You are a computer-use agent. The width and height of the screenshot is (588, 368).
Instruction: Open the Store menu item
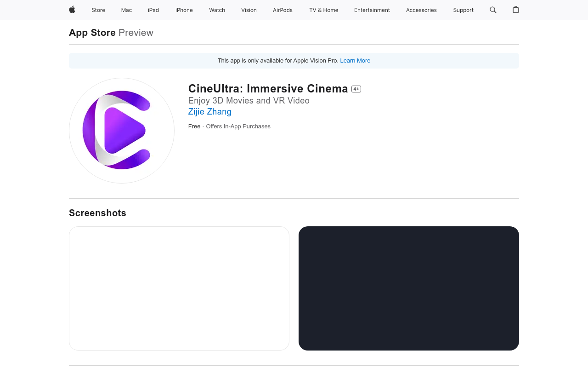(98, 10)
